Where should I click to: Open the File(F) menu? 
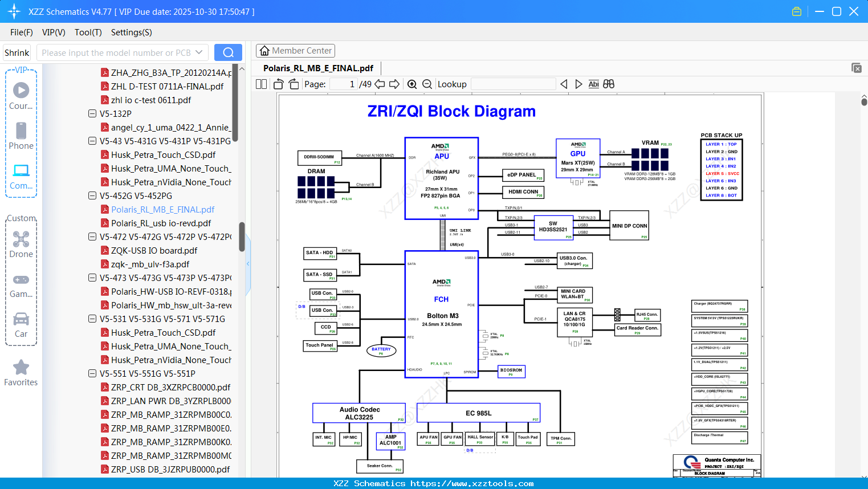[22, 32]
